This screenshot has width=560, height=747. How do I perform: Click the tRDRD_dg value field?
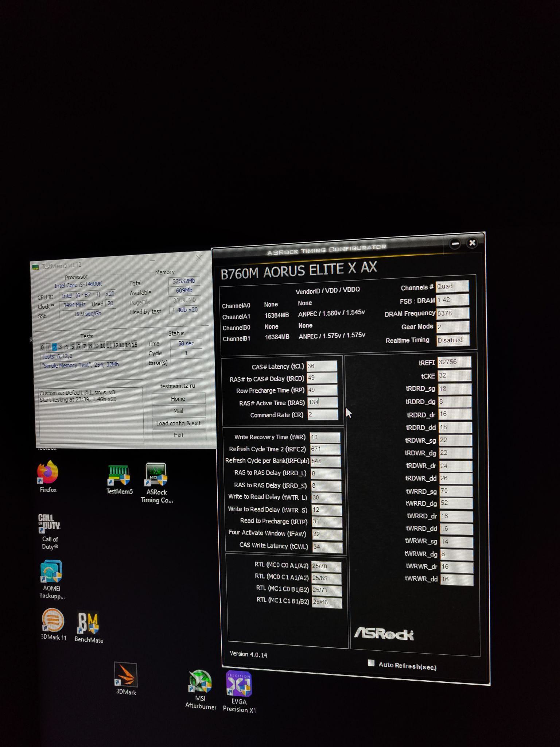tap(455, 402)
